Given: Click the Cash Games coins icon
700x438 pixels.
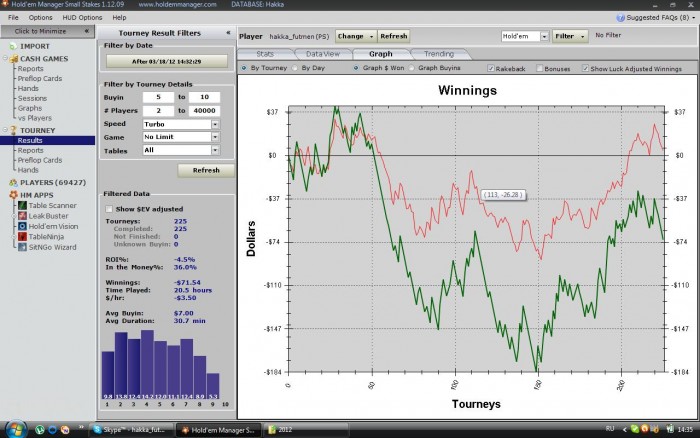Looking at the screenshot, I should tap(13, 58).
